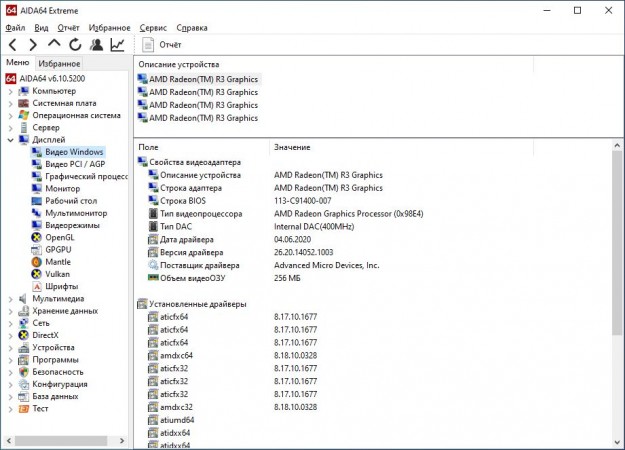The height and width of the screenshot is (450, 625).
Task: Collapse the Дисплей tree node
Action: click(10, 140)
